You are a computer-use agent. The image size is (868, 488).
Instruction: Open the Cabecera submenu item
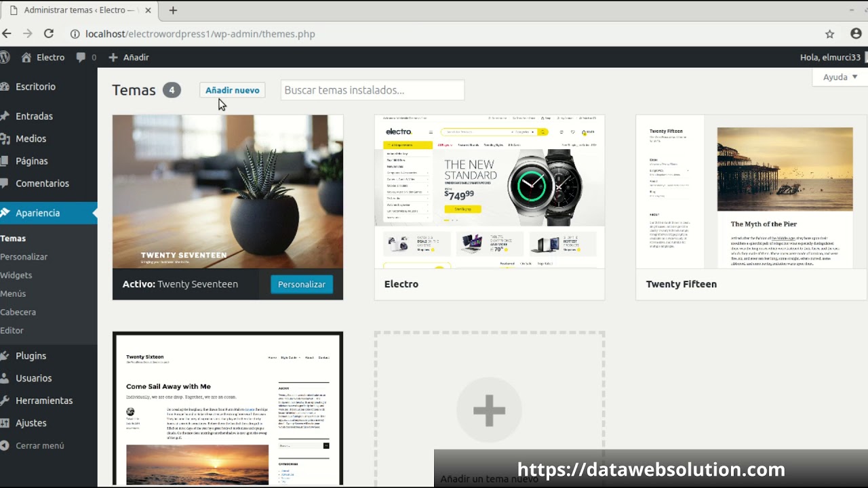point(18,312)
